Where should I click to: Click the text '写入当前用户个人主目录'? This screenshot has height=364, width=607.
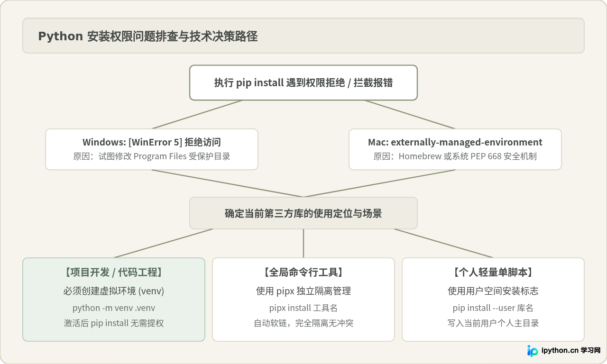(493, 323)
